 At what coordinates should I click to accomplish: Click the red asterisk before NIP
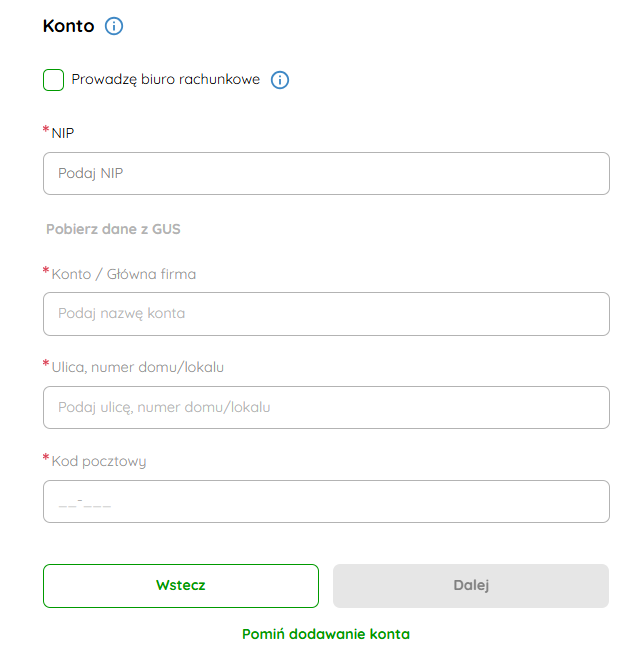click(x=46, y=131)
